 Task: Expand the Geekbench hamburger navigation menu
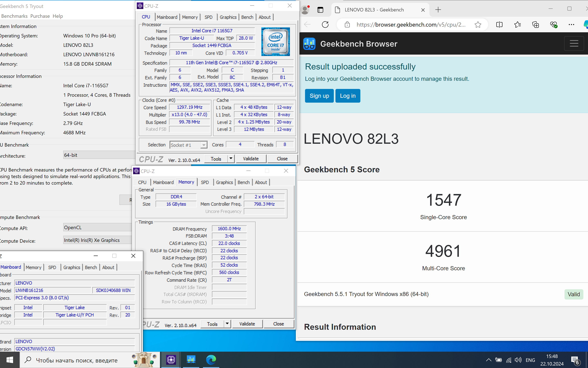point(574,44)
